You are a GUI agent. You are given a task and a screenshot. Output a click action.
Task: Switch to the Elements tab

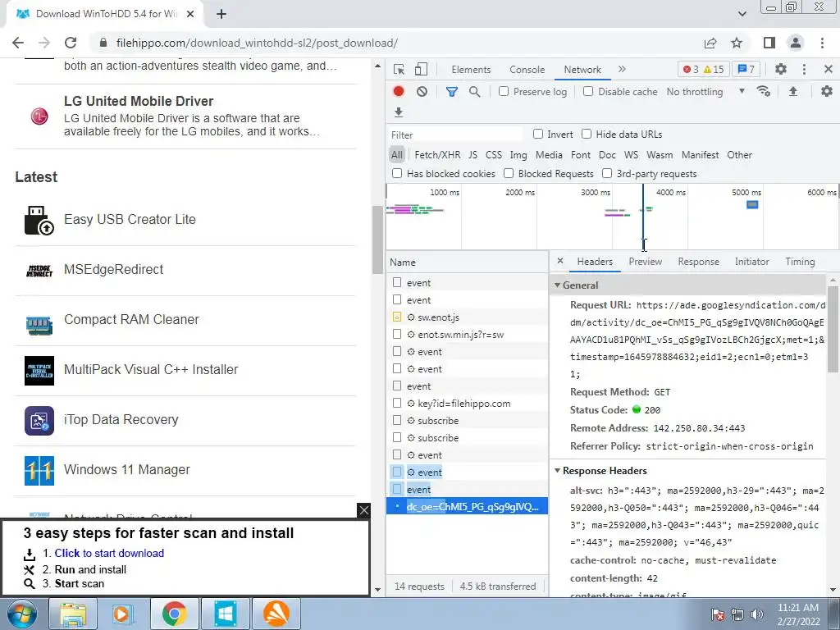(x=470, y=70)
